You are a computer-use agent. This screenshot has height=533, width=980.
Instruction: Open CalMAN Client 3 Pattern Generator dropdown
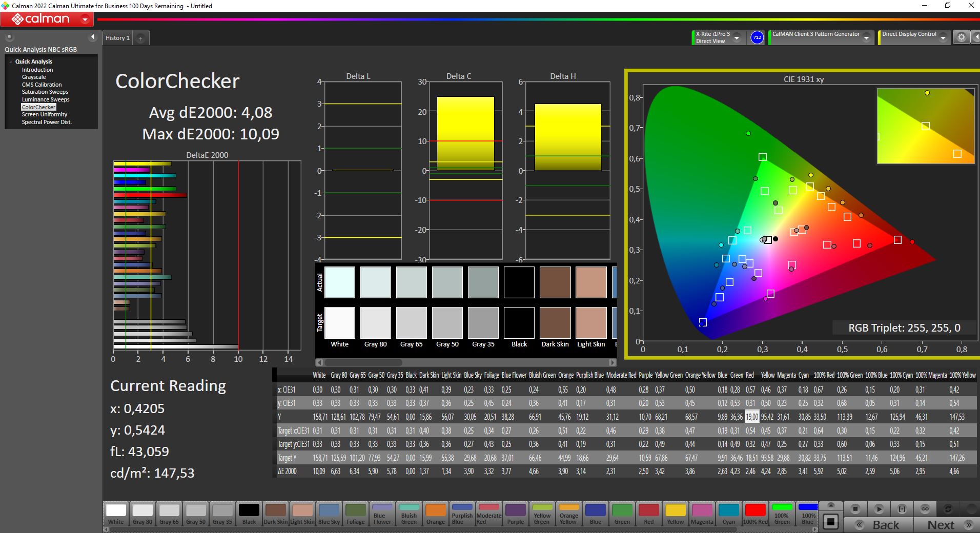tap(866, 37)
